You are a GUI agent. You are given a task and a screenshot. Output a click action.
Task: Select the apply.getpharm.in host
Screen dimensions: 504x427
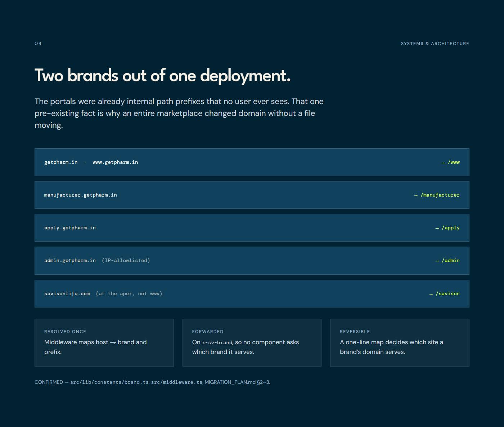tap(70, 228)
